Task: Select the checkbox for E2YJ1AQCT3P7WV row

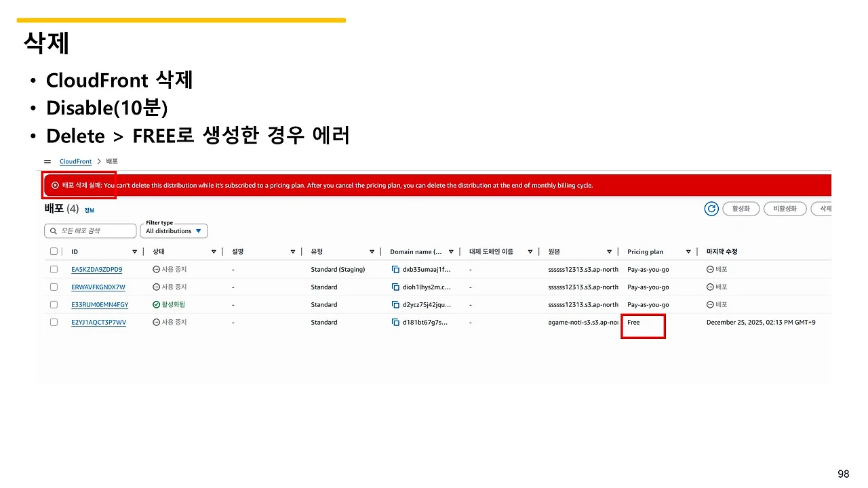Action: [x=54, y=322]
